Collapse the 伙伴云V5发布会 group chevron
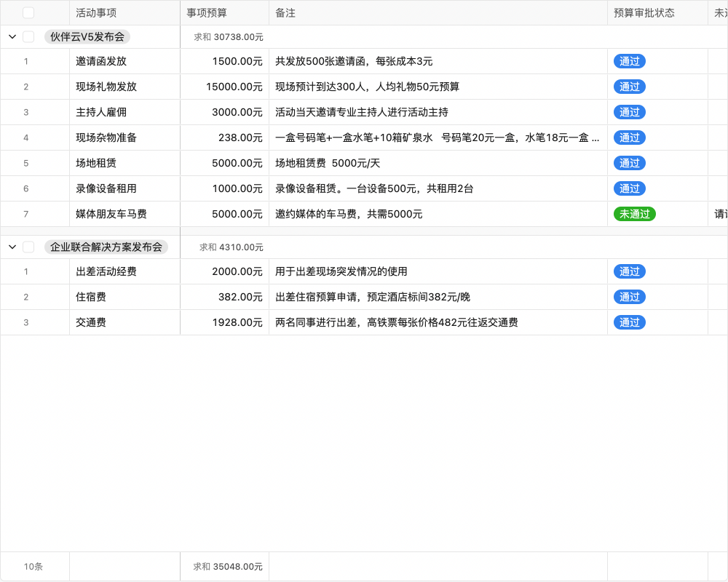Viewport: 728px width, 582px height. point(12,36)
